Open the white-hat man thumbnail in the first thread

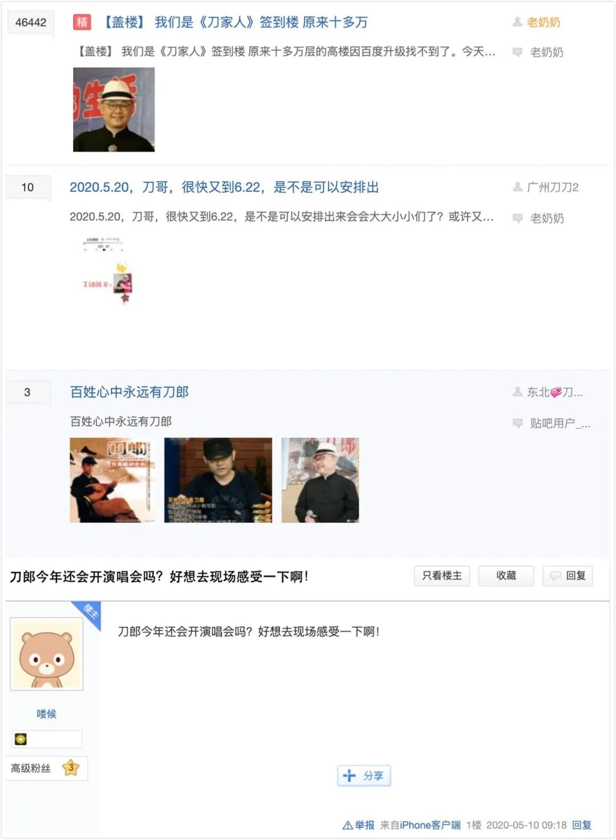point(114,109)
